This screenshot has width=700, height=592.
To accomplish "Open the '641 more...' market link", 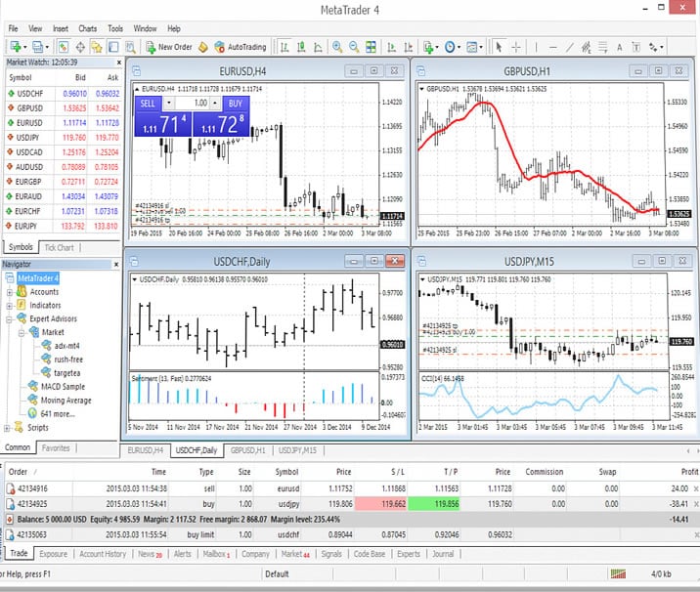I will pos(58,414).
